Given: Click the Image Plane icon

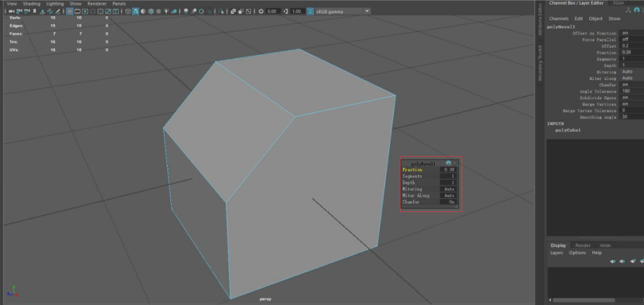Looking at the screenshot, I should point(43,11).
